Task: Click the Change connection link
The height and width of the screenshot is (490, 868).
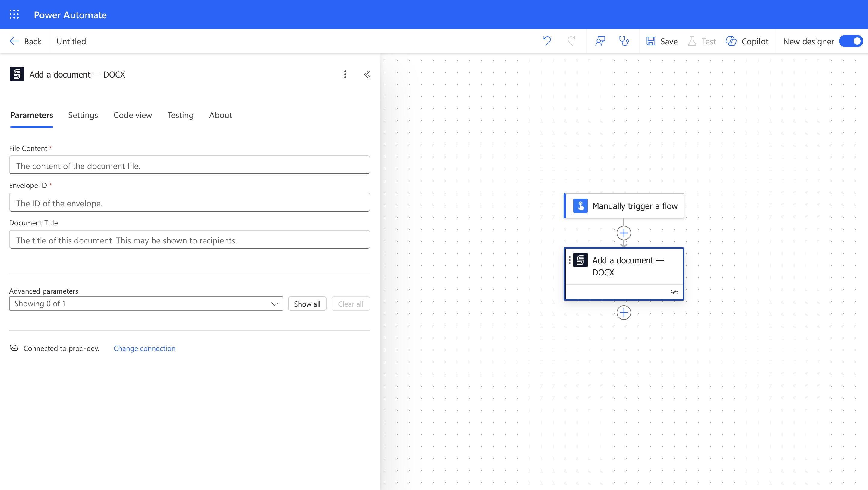Action: (144, 348)
